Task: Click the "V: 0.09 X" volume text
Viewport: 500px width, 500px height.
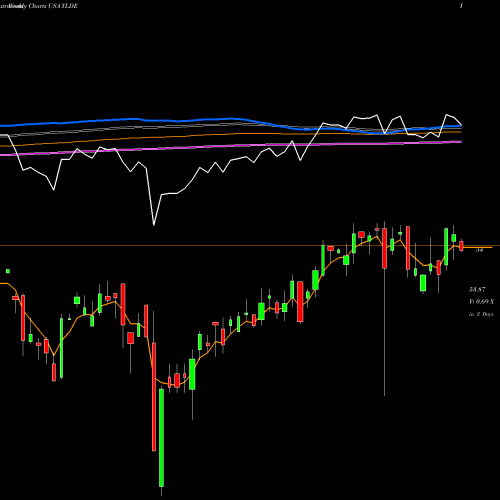Action: click(481, 302)
